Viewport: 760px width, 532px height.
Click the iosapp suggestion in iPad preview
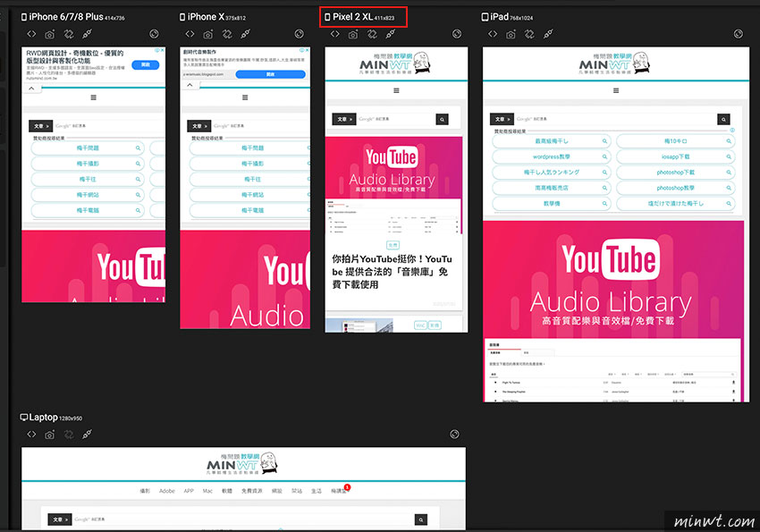pos(676,156)
